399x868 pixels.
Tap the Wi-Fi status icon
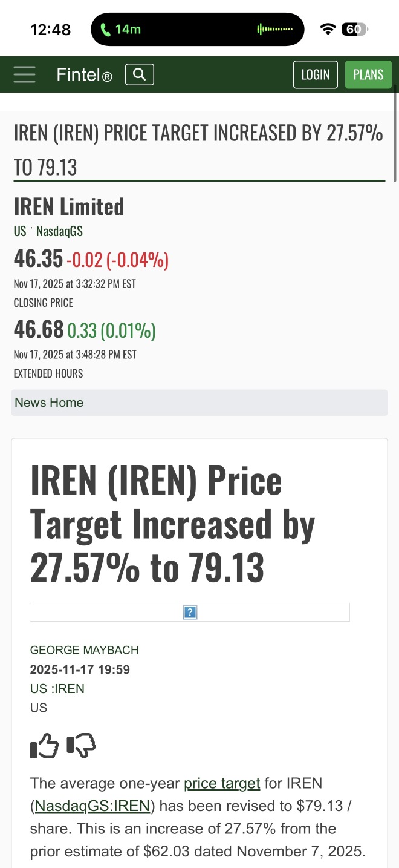pyautogui.click(x=328, y=29)
